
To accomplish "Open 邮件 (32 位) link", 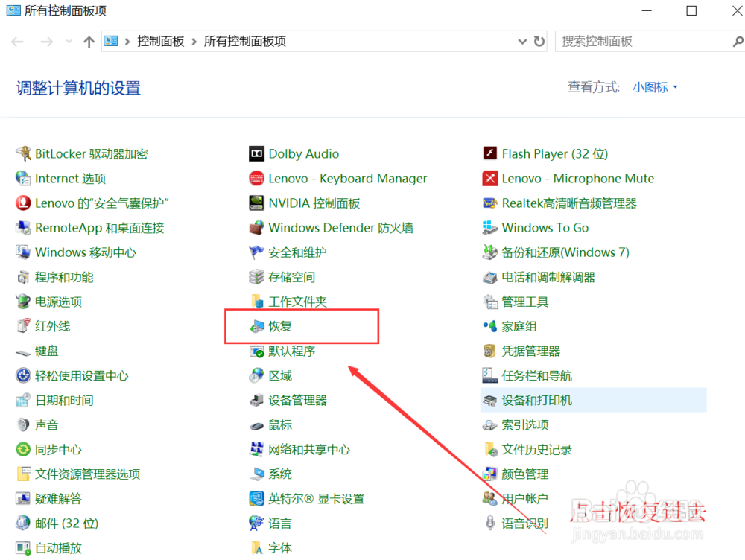I will coord(66,524).
